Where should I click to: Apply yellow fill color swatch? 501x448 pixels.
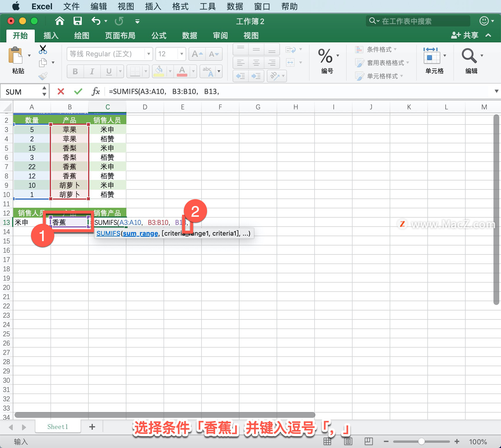pos(159,71)
